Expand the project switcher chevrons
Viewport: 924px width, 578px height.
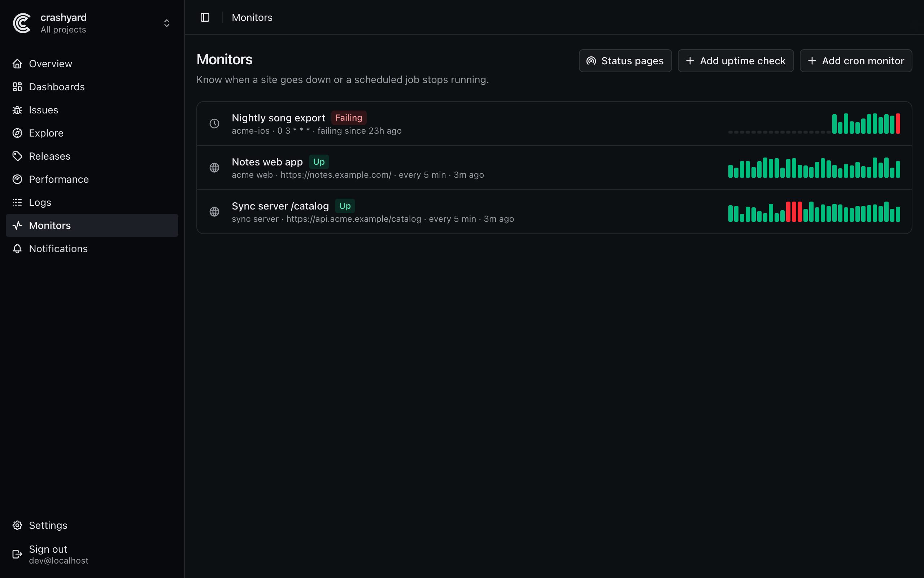point(166,23)
